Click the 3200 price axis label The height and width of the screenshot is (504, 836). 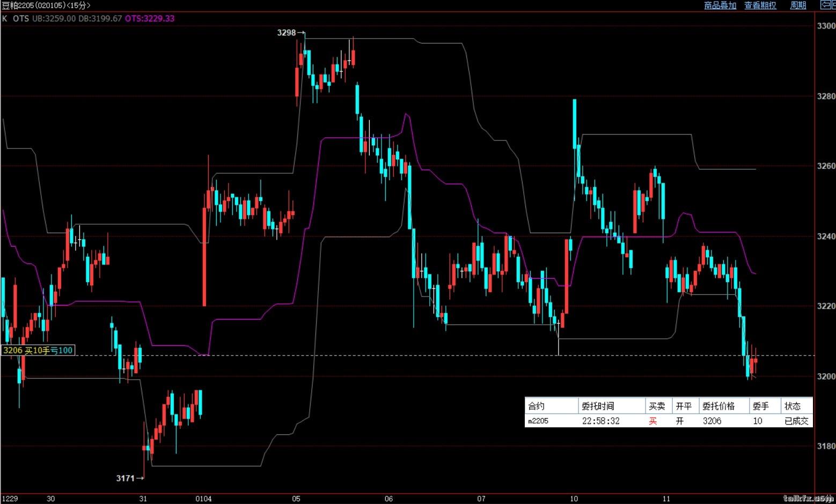coord(826,376)
